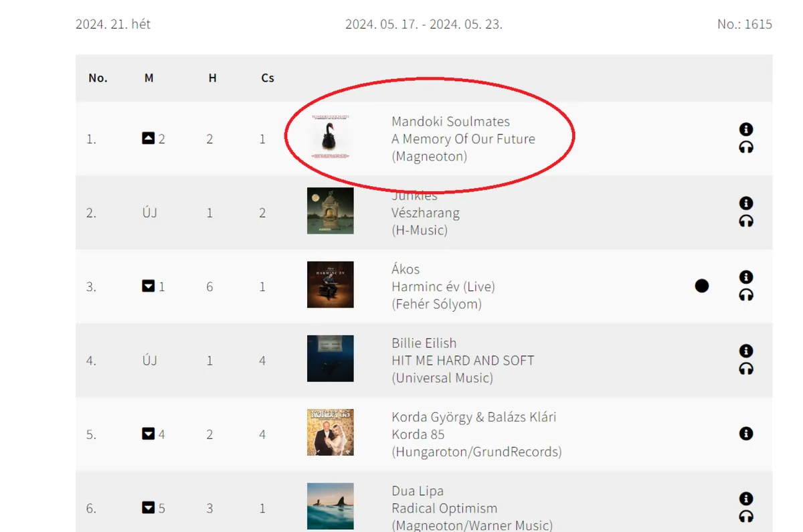Click the Korda 85 album title
Screen dimensions: 803x532
[x=418, y=434]
